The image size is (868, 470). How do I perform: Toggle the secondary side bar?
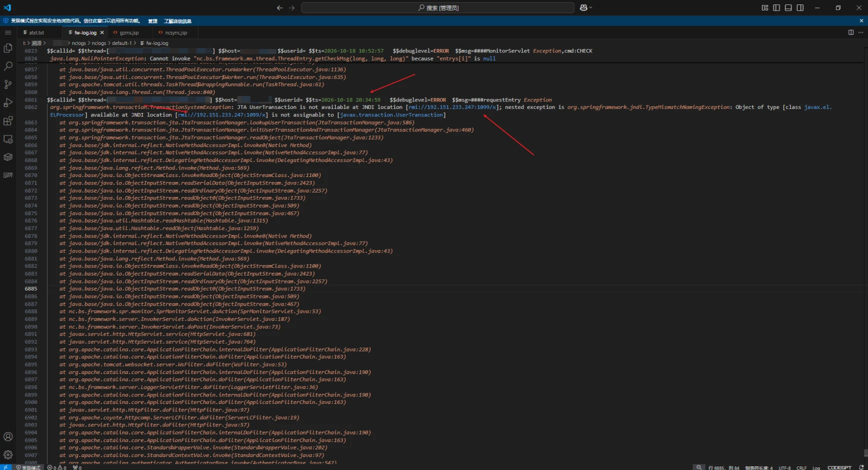point(801,7)
